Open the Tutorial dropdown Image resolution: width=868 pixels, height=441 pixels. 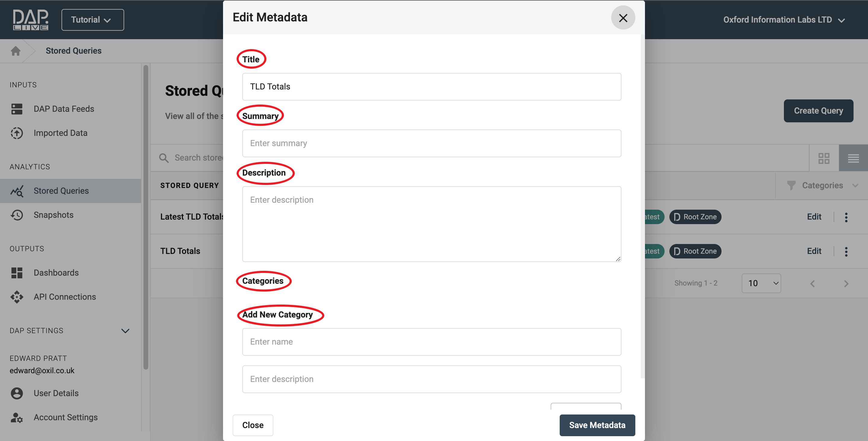coord(92,20)
